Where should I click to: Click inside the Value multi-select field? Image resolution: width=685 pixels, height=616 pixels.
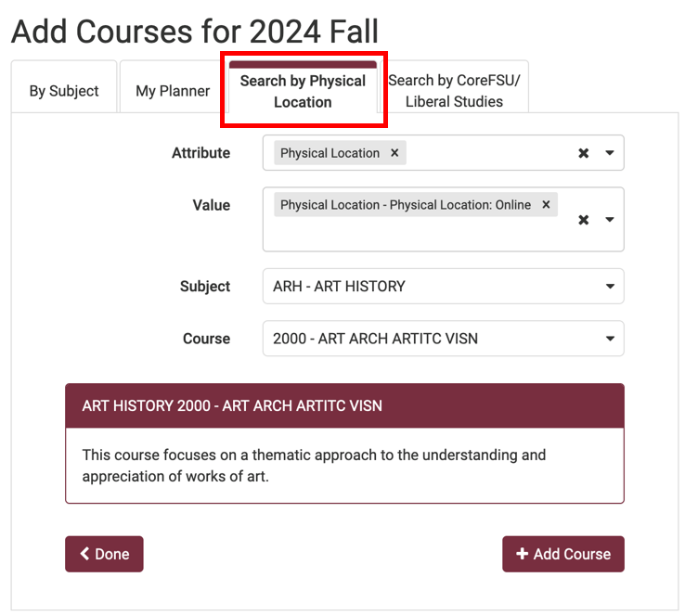coord(418,236)
